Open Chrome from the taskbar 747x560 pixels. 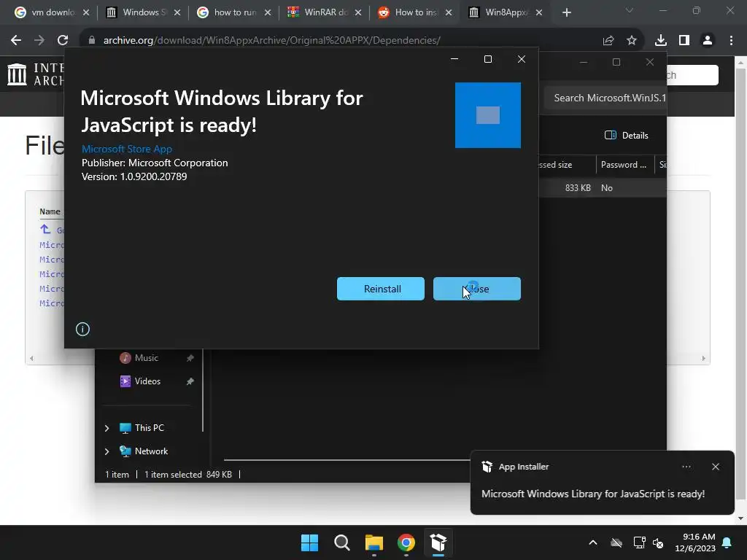pyautogui.click(x=406, y=542)
